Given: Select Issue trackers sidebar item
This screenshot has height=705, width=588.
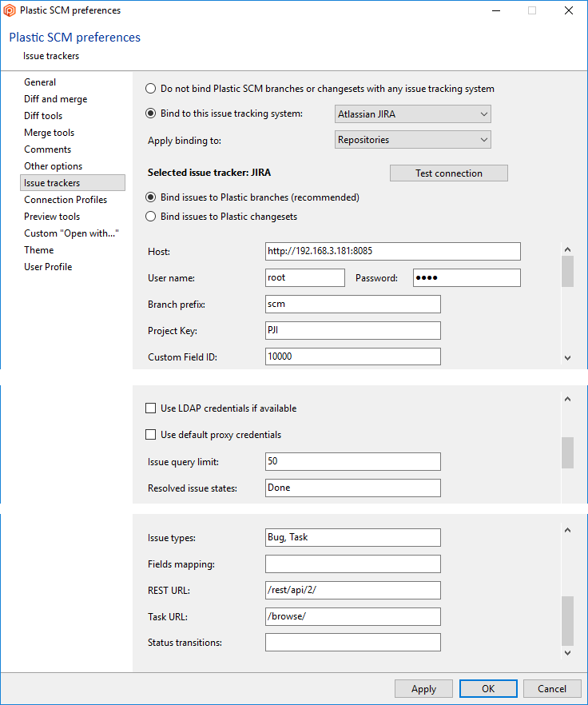Looking at the screenshot, I should tap(73, 183).
